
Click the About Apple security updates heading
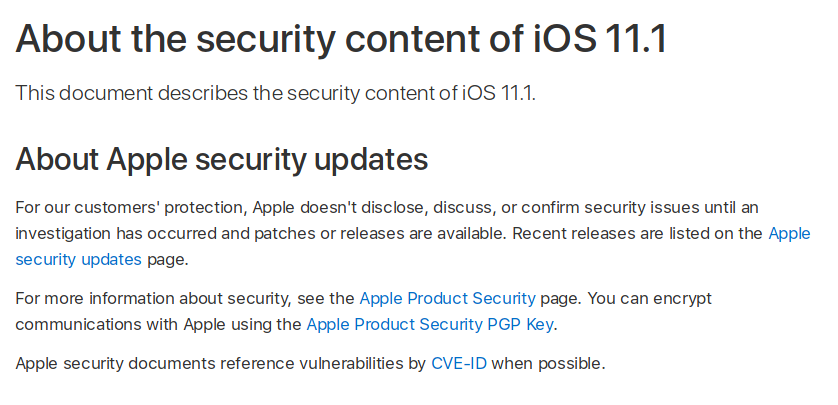tap(222, 159)
